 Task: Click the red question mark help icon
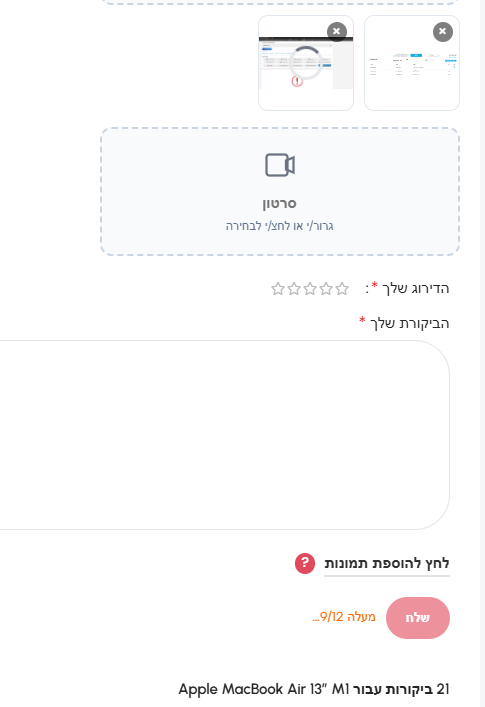click(x=305, y=563)
